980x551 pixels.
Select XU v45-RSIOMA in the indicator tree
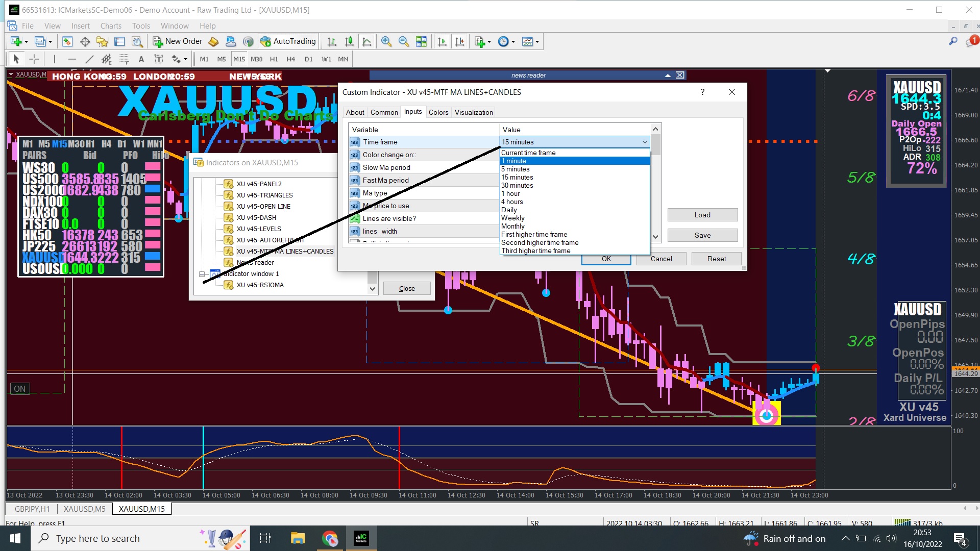click(x=260, y=285)
